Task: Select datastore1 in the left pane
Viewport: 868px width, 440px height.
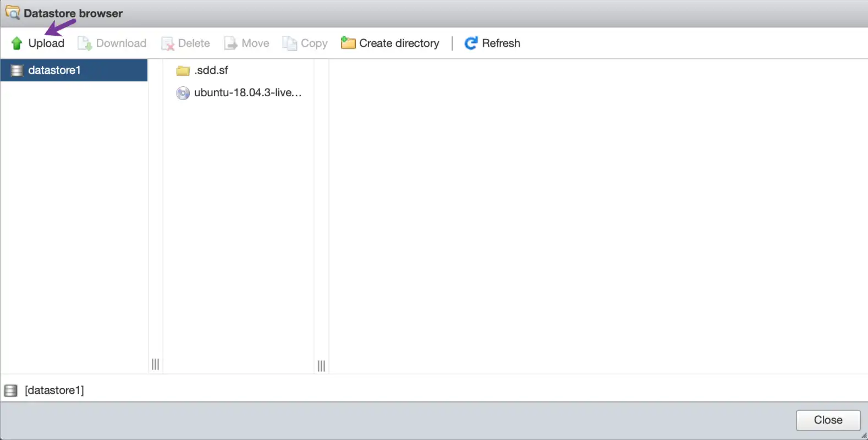Action: (x=74, y=70)
